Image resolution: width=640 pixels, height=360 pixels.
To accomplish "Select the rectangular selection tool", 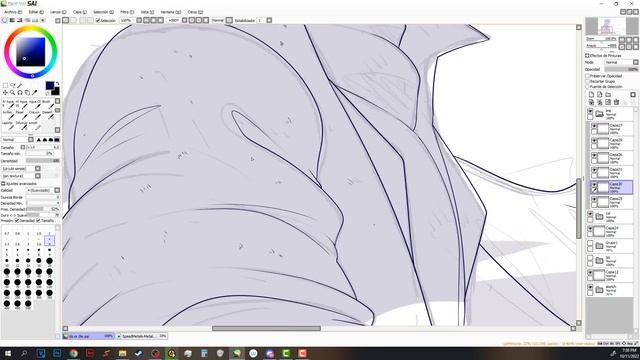I will pos(5,85).
